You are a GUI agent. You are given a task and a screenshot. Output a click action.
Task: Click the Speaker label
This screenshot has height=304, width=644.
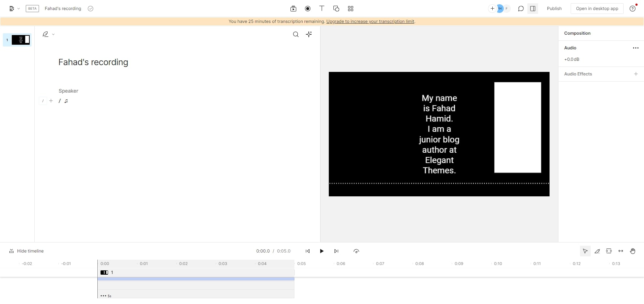(x=68, y=91)
